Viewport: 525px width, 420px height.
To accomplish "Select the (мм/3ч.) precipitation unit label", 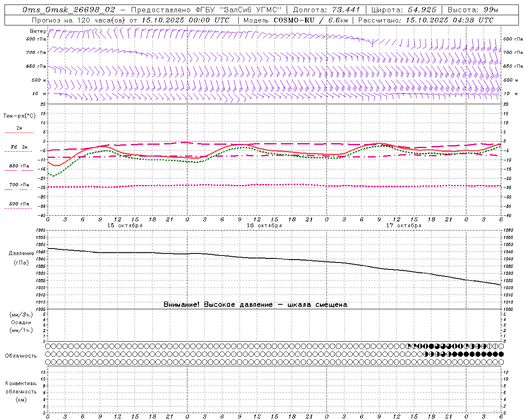I will (x=21, y=315).
